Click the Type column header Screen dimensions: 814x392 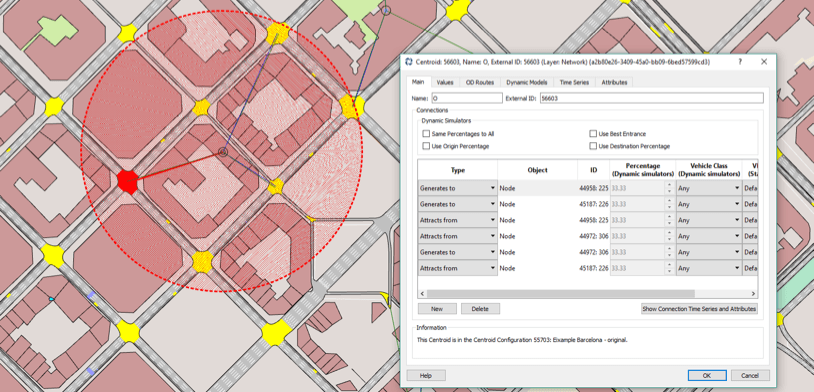click(457, 170)
